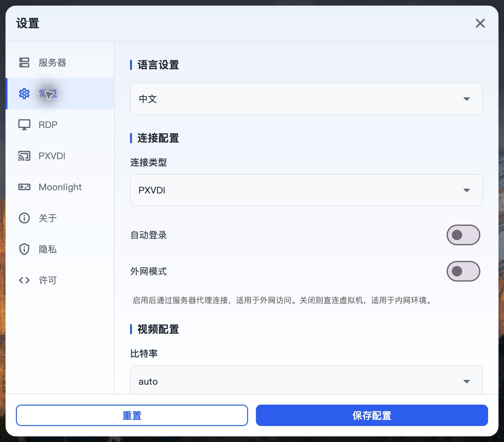Screen dimensions: 504x442
Task: Click the gear icon for 常规
Action: click(x=24, y=94)
